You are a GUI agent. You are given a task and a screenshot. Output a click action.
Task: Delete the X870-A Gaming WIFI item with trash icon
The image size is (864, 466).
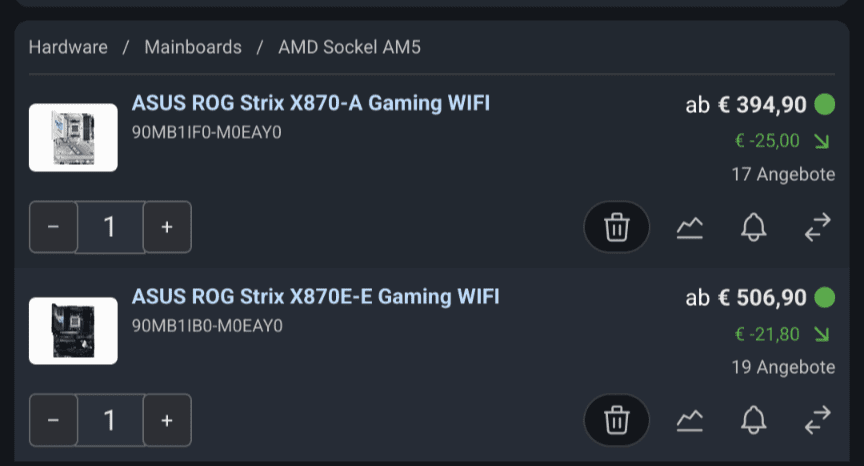click(616, 228)
